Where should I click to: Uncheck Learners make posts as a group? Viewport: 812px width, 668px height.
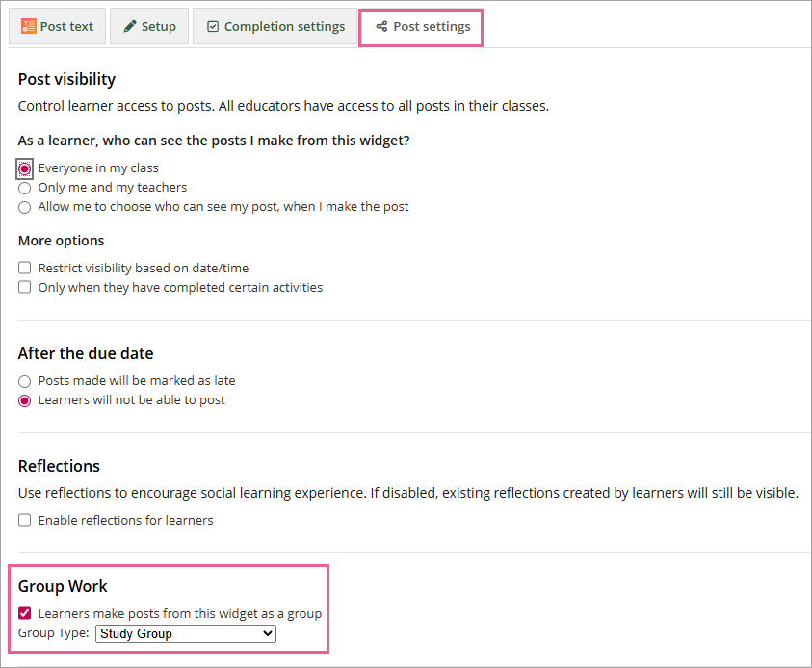tap(24, 613)
